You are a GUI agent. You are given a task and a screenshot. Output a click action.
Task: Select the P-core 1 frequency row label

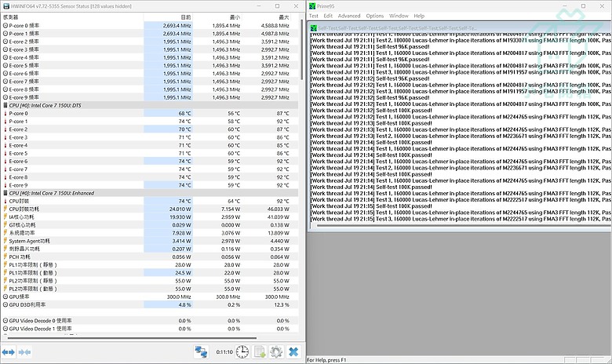(24, 34)
